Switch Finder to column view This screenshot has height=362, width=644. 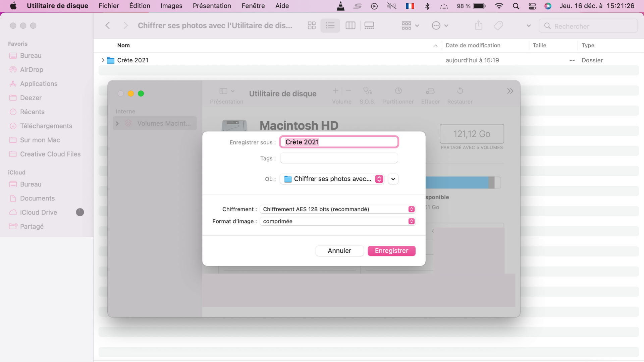[x=350, y=25]
